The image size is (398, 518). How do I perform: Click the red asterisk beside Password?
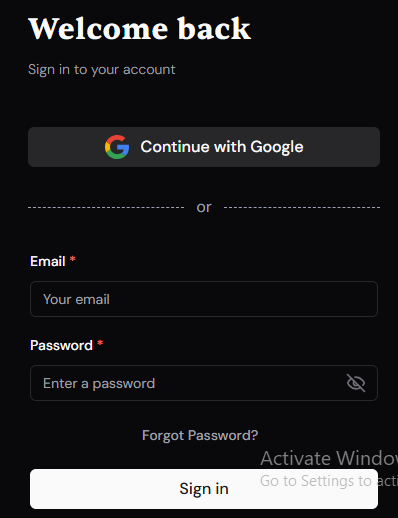point(100,343)
